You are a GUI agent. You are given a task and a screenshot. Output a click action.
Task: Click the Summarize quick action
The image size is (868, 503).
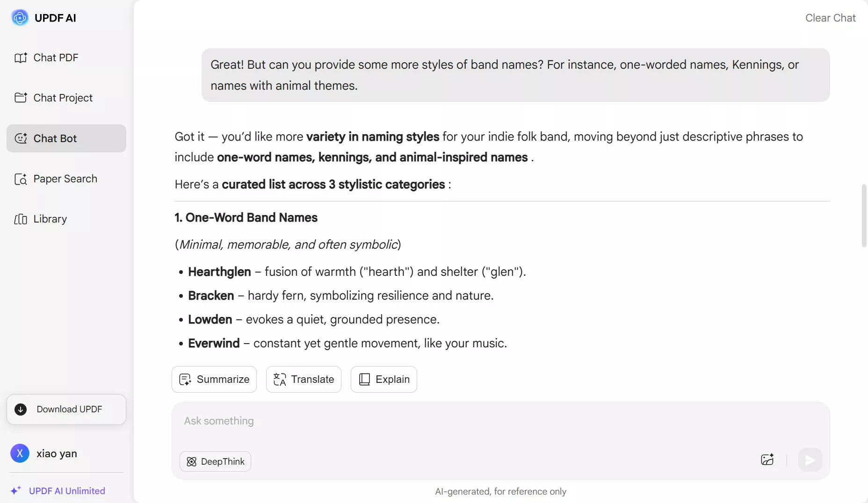pos(214,379)
